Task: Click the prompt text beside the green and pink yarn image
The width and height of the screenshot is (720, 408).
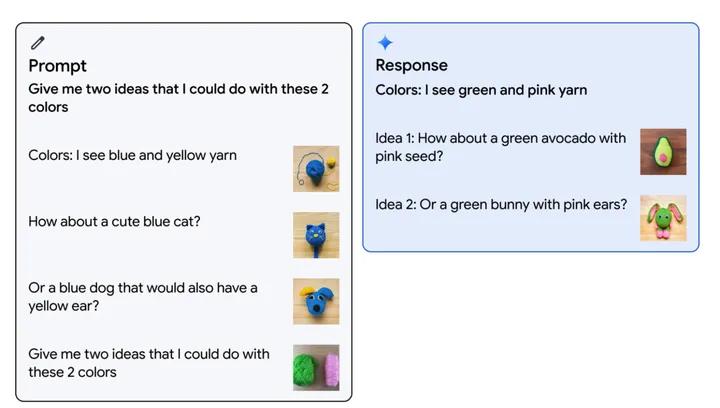Action: tap(148, 363)
